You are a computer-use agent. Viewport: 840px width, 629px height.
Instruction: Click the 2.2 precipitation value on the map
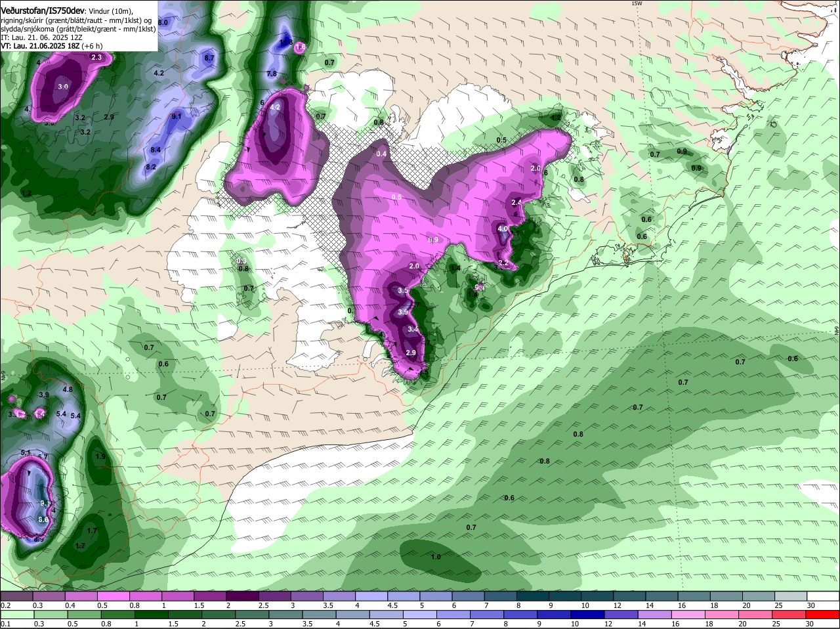[503, 263]
